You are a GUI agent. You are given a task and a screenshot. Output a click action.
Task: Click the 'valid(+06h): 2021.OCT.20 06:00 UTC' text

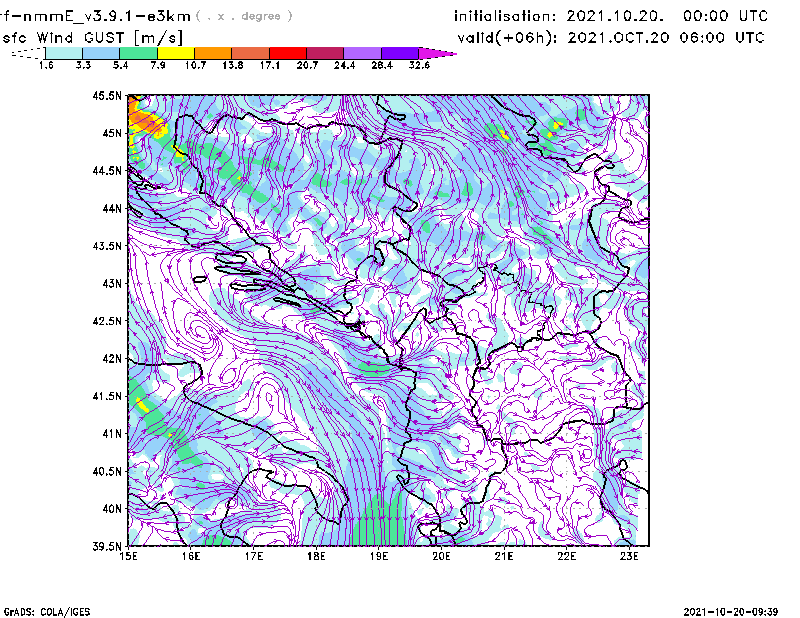(611, 38)
